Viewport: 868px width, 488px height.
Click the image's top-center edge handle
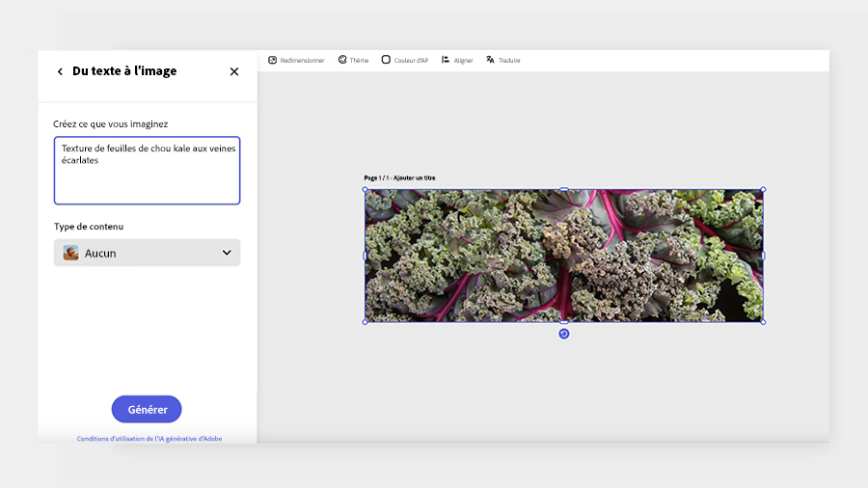click(563, 189)
